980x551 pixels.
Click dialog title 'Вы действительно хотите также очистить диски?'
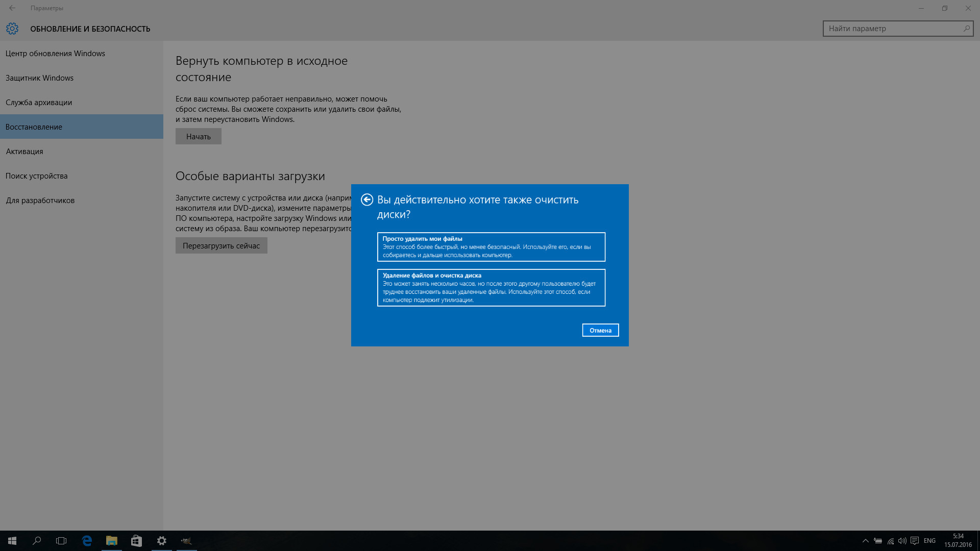coord(478,207)
